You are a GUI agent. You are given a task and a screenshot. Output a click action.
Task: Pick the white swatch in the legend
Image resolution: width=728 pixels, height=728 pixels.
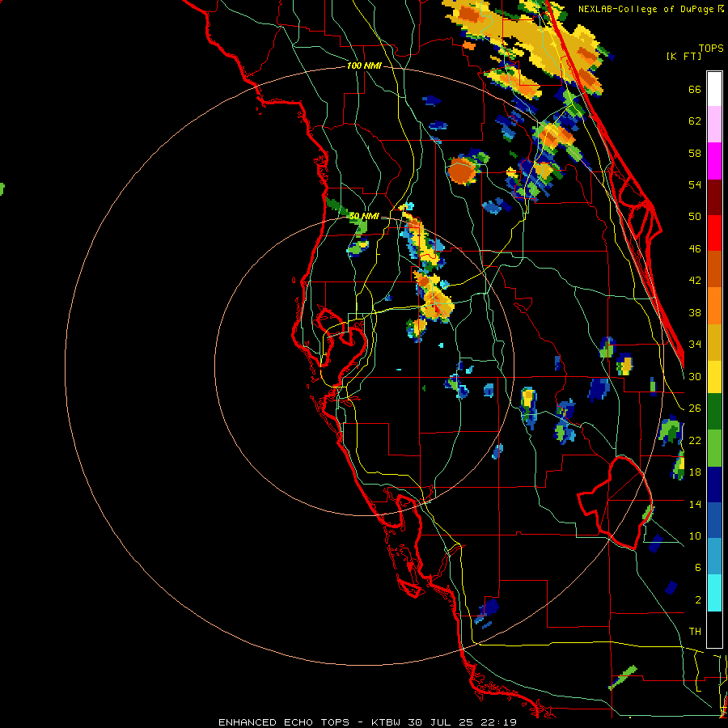point(714,89)
